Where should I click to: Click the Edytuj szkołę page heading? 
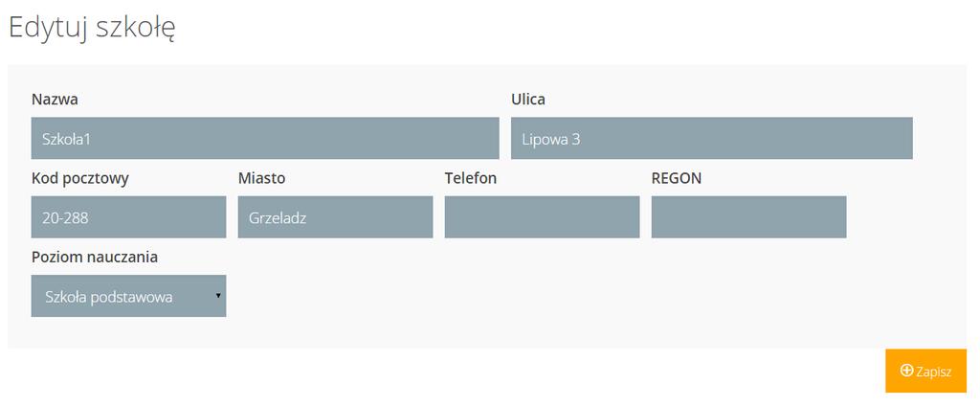click(x=92, y=28)
